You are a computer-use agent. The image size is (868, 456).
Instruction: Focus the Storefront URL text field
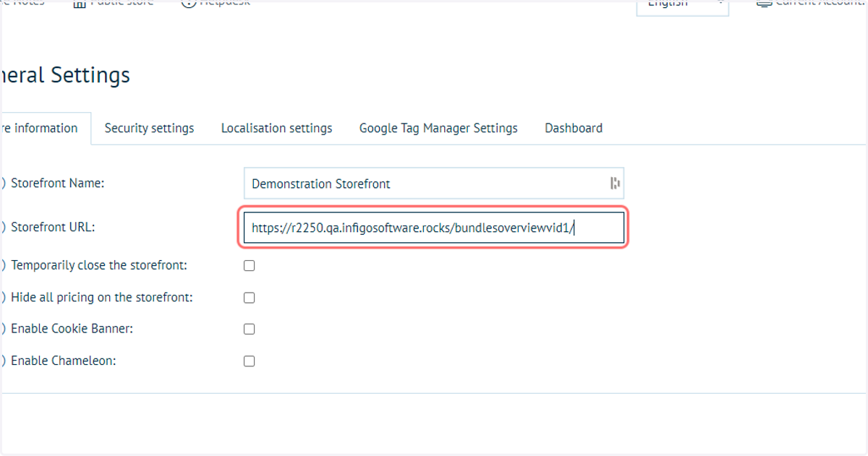[434, 228]
